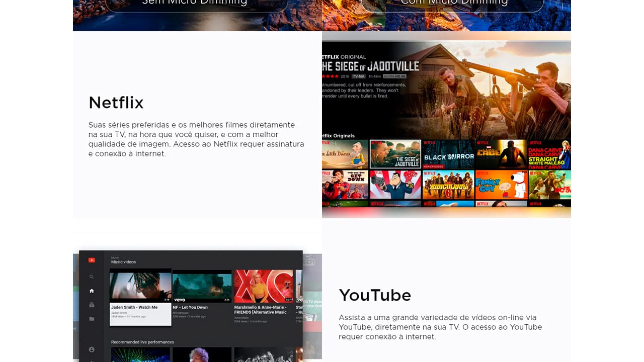
Task: Select Dana Carvey Straight White Male tile
Action: click(549, 154)
